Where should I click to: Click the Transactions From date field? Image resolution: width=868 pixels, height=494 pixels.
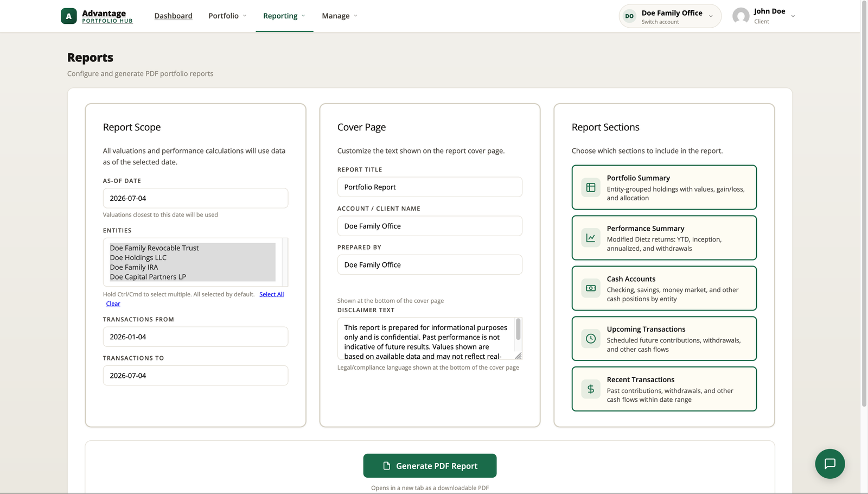point(195,337)
